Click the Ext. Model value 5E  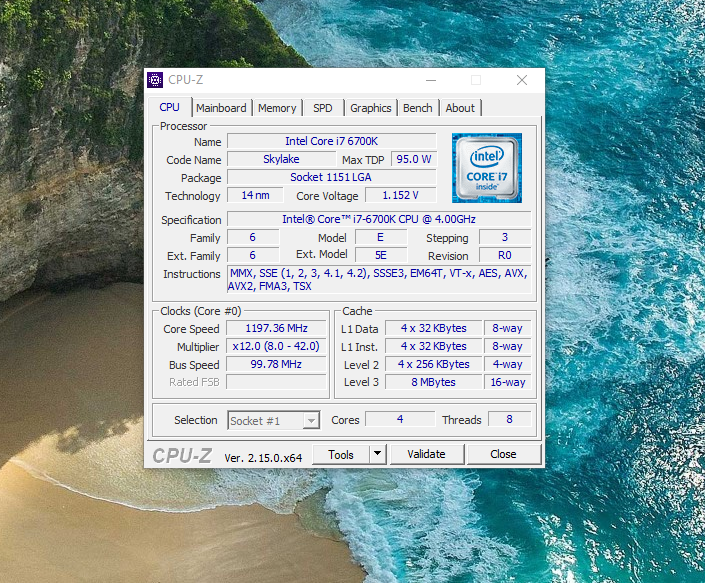pyautogui.click(x=381, y=255)
